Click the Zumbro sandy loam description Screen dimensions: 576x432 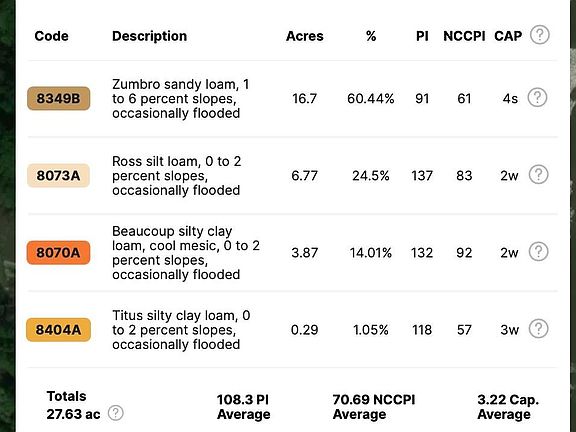[x=181, y=98]
